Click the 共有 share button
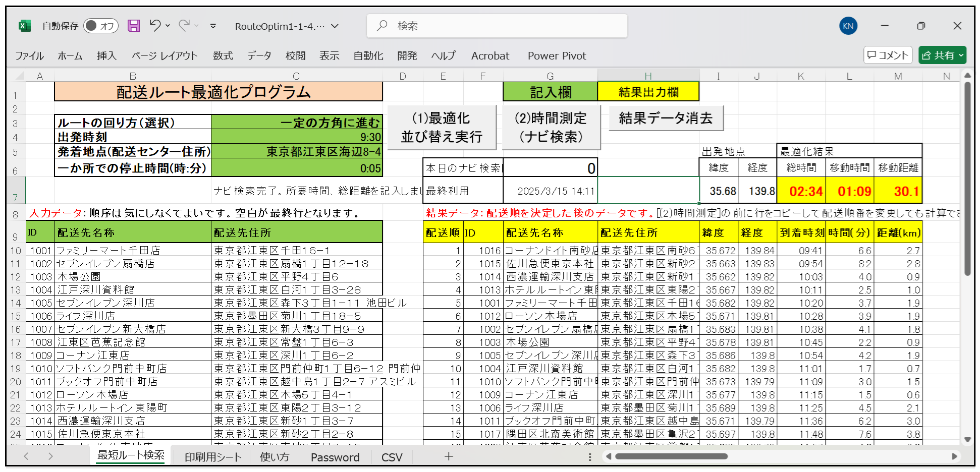 (942, 55)
